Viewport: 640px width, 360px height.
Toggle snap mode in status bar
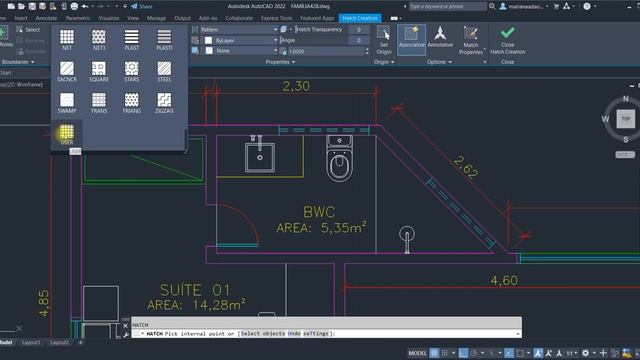pos(444,353)
